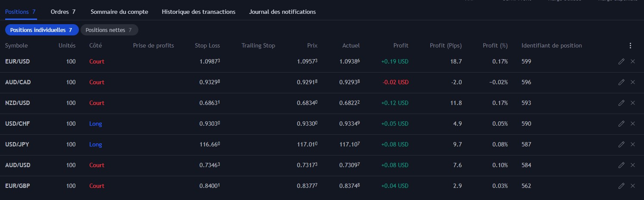Edit the EUR/USD position with pencil icon
Image resolution: width=644 pixels, height=200 pixels.
(621, 61)
